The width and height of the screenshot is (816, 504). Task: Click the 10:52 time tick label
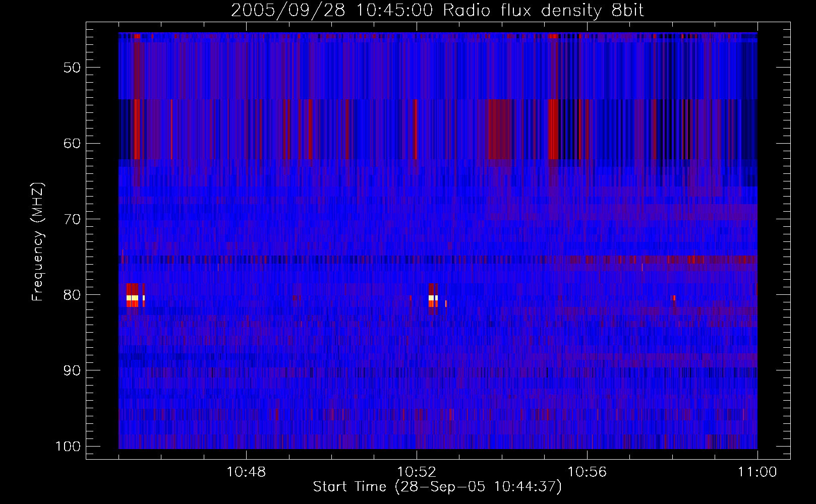click(417, 473)
